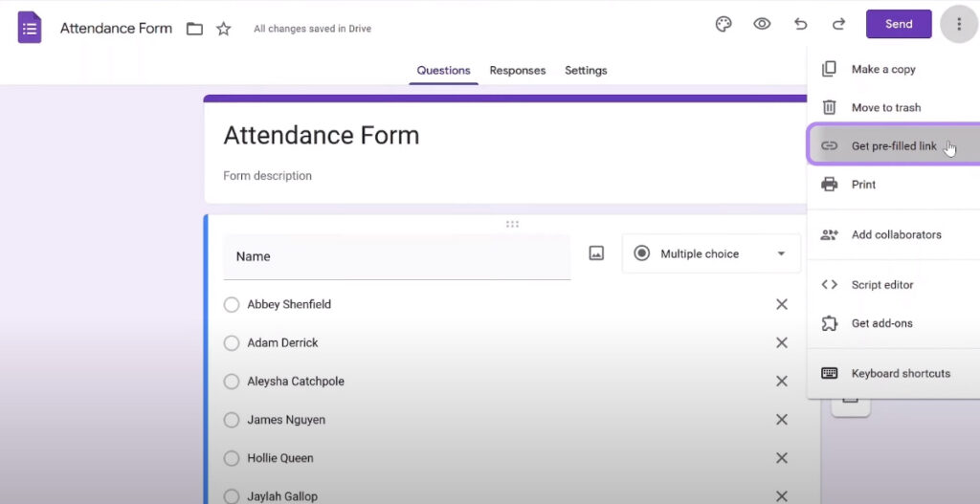
Task: Click the redo arrow icon
Action: tap(838, 24)
